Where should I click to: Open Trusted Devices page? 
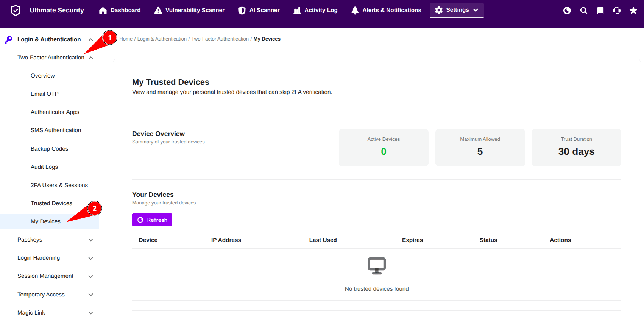click(x=51, y=203)
